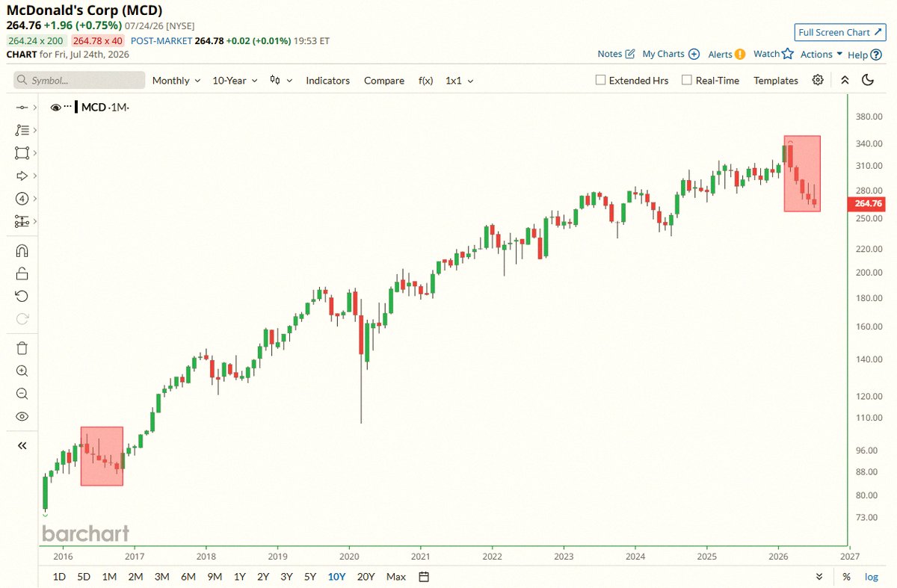Open the Notes link

(617, 54)
